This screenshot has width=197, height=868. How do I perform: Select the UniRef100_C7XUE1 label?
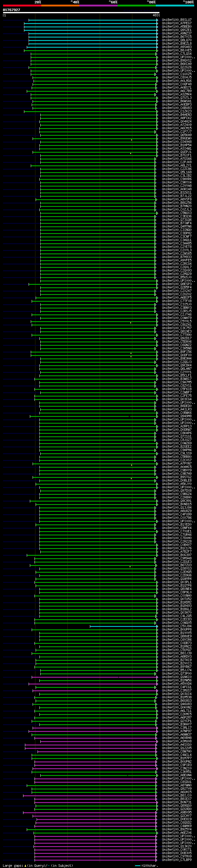point(176,531)
